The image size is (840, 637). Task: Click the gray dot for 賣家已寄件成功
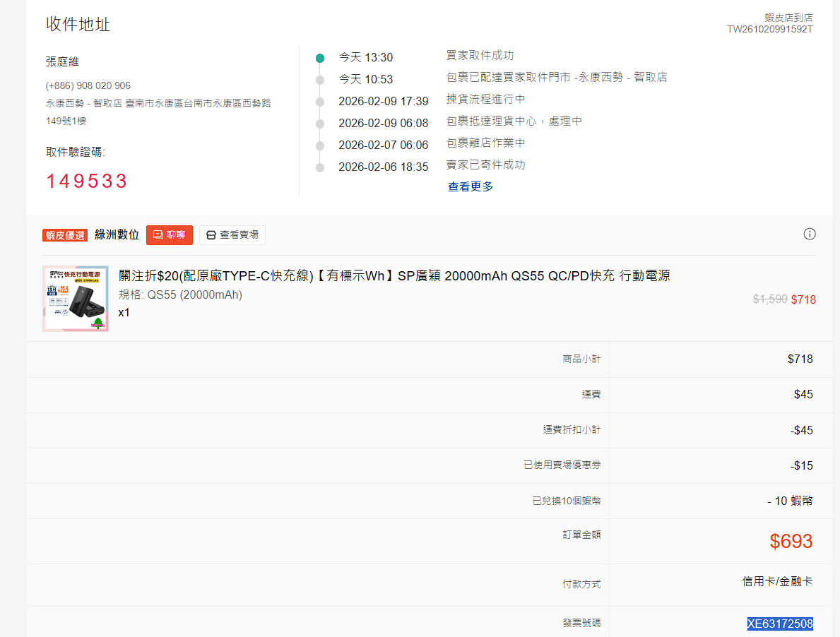pos(320,167)
